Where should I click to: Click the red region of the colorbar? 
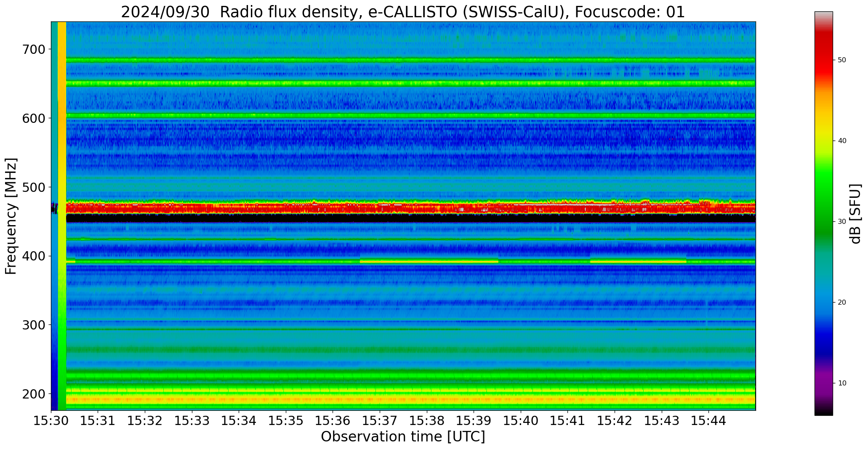823,55
